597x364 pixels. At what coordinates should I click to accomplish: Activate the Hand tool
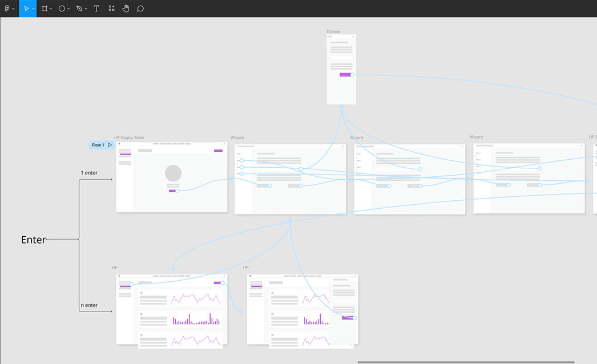click(126, 9)
